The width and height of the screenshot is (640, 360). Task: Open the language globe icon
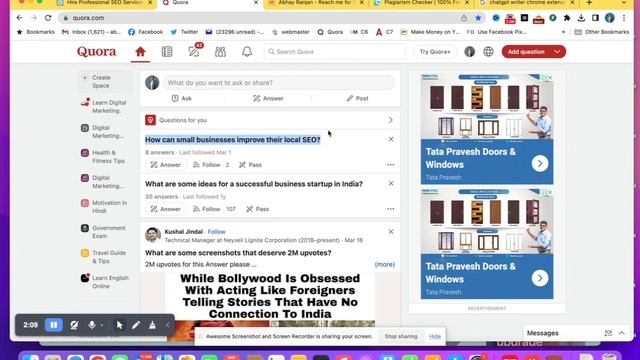pos(488,52)
